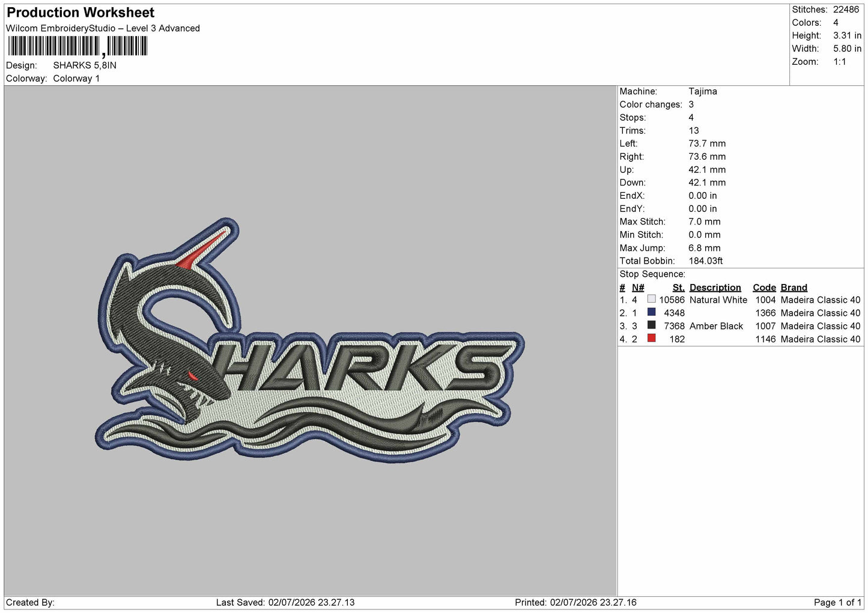Click 'Last Saved: 02/07/2026 23.27.13' footer text
This screenshot has height=613, width=868.
(285, 602)
